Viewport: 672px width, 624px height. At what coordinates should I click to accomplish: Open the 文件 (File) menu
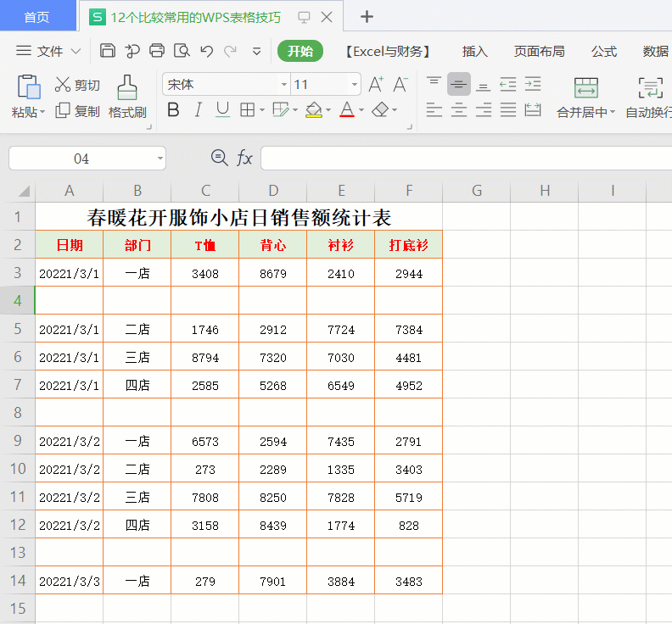[49, 51]
